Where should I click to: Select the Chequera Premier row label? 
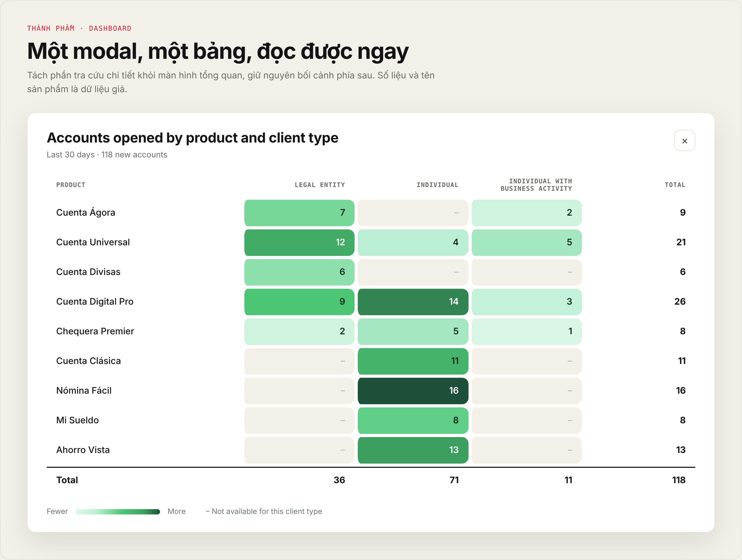point(95,331)
